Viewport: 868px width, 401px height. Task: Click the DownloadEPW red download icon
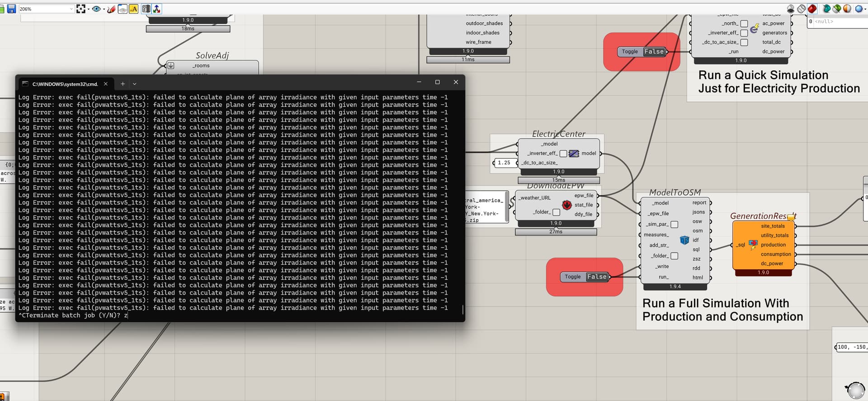pyautogui.click(x=566, y=205)
